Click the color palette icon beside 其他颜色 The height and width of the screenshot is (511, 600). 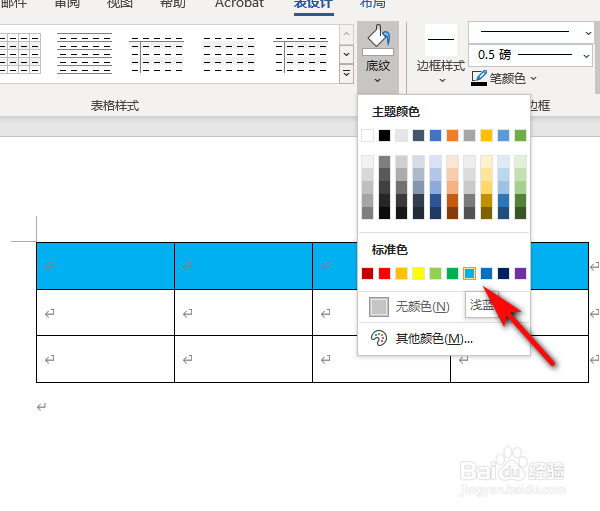(378, 338)
